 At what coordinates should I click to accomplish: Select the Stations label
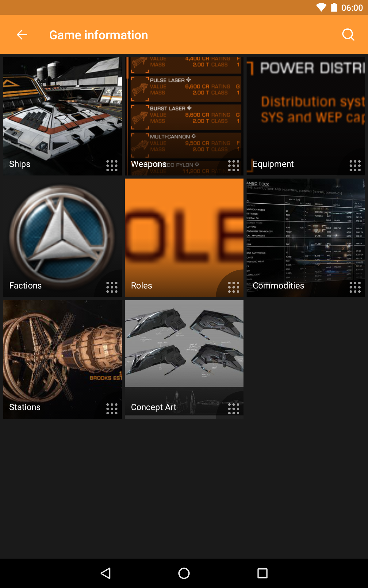25,407
